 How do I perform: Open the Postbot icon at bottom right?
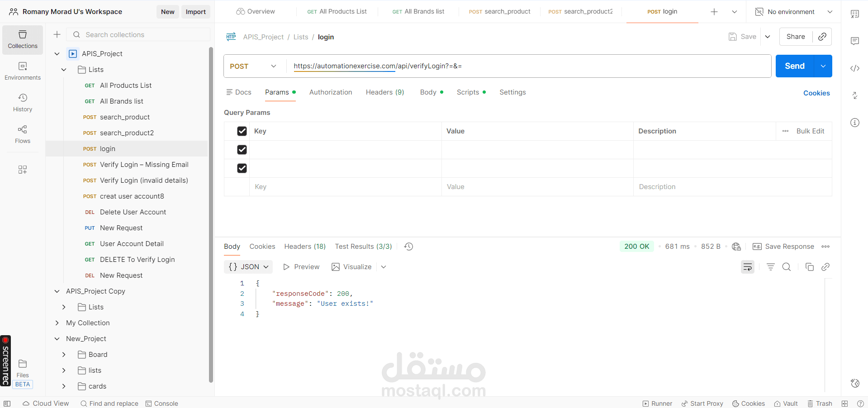point(855,383)
